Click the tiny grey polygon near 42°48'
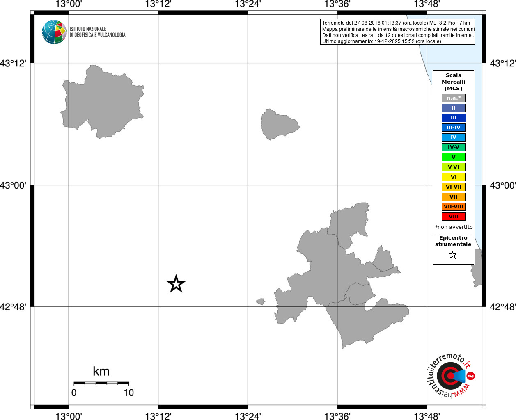Viewport: 516px width, 420px height. pos(261,301)
